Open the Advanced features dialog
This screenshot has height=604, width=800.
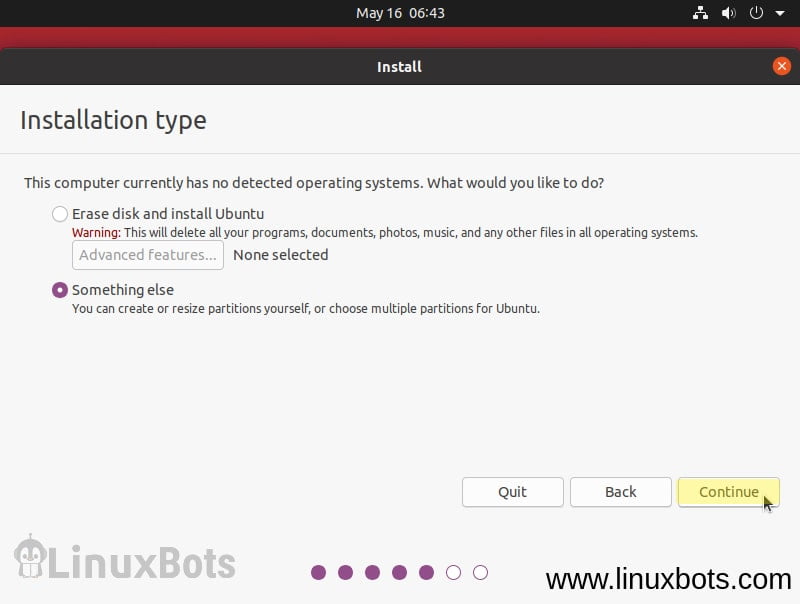point(147,255)
